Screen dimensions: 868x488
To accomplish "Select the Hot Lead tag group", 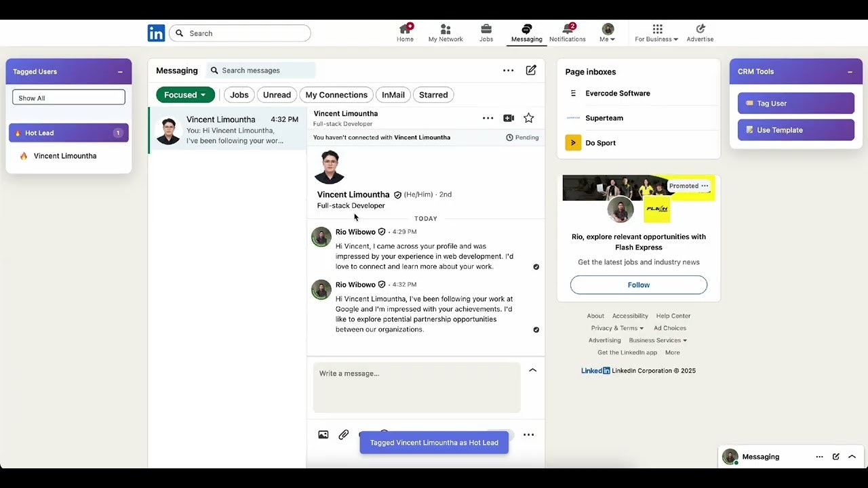I will (68, 133).
